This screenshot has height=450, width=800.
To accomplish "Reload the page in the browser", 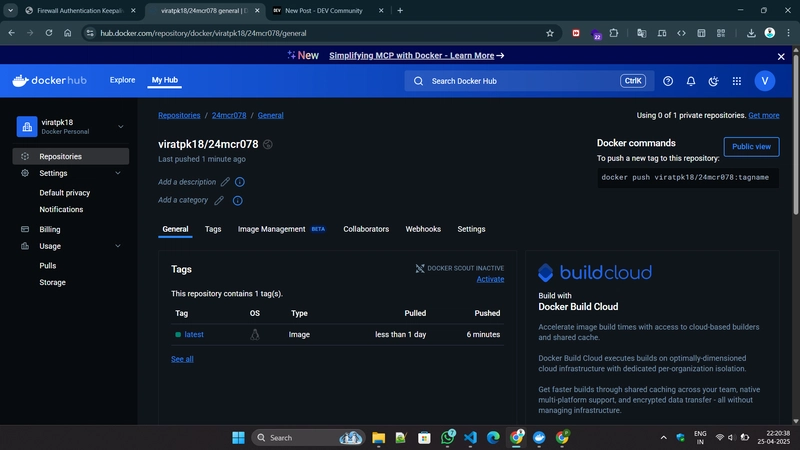I will coord(48,33).
